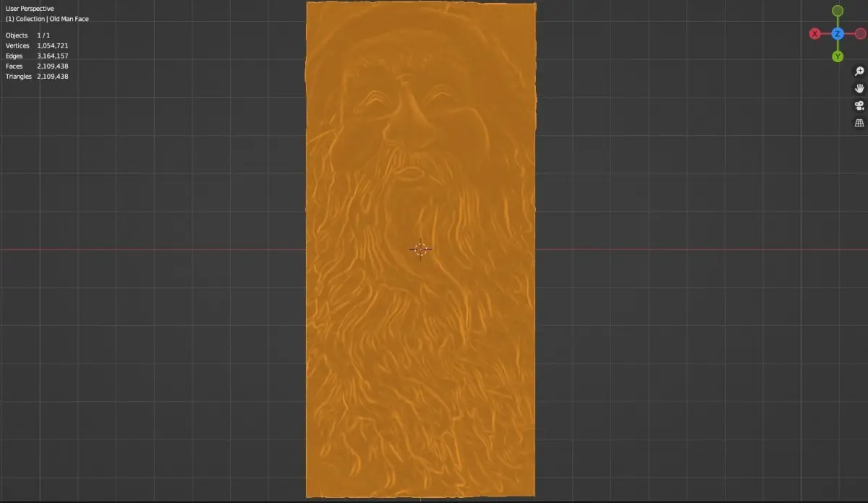The width and height of the screenshot is (868, 503).
Task: Click the Faces 2,109,438 statistic
Action: pyautogui.click(x=37, y=66)
